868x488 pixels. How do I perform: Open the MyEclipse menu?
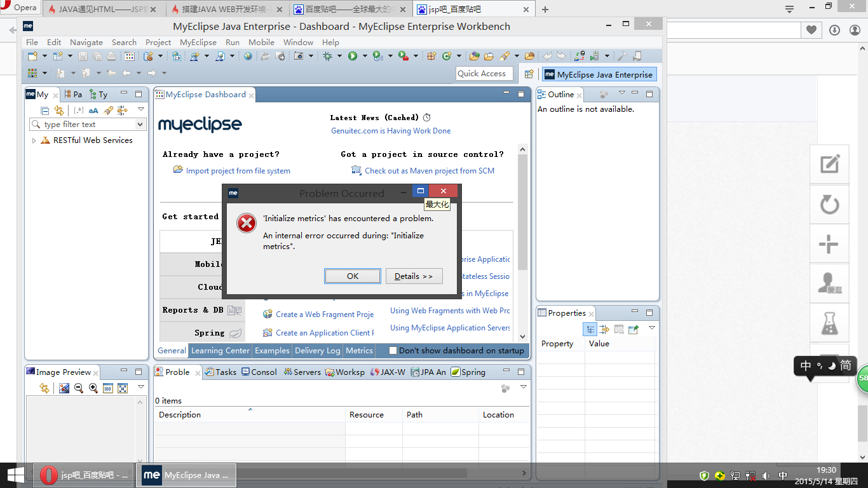click(198, 42)
